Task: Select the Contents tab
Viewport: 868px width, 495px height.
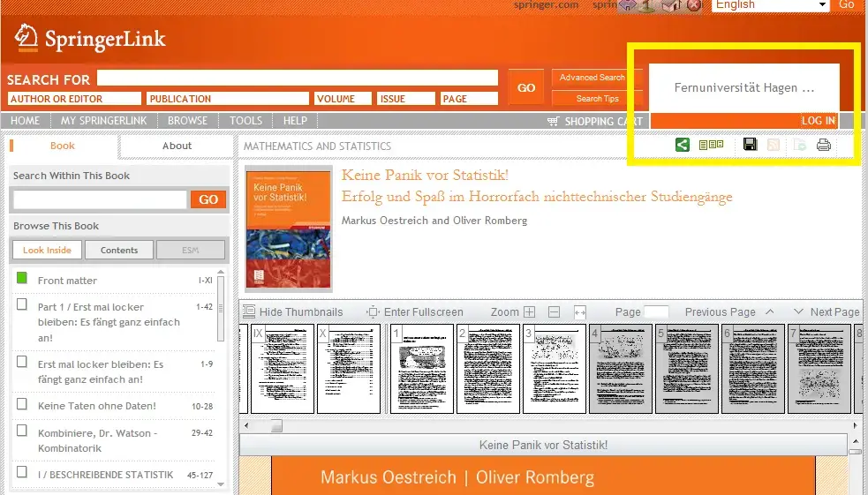Action: click(119, 250)
